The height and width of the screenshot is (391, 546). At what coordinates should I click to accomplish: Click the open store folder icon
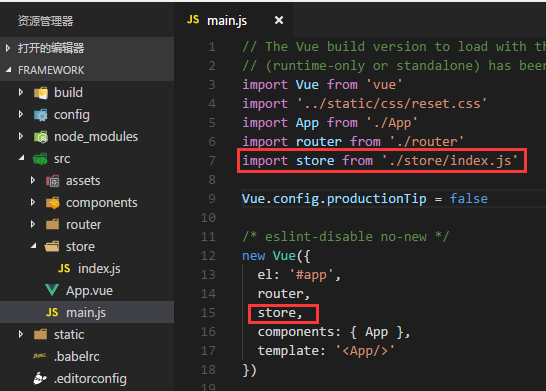tap(52, 247)
